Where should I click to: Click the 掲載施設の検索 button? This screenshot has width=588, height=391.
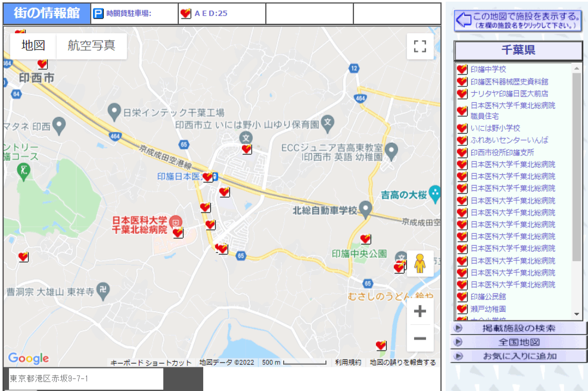point(518,329)
